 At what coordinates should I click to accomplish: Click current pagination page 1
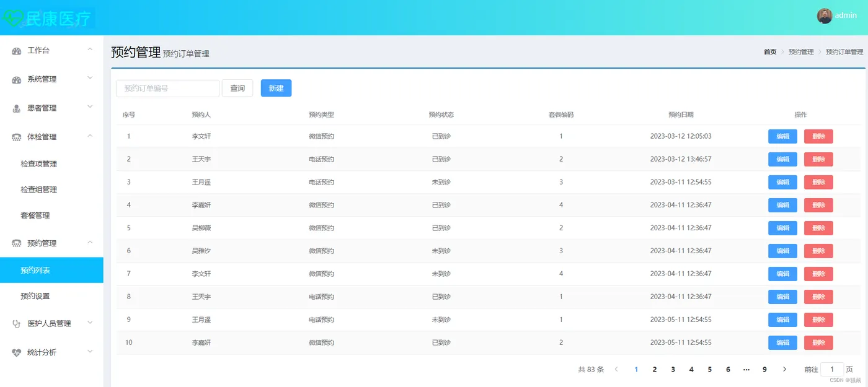[636, 370]
